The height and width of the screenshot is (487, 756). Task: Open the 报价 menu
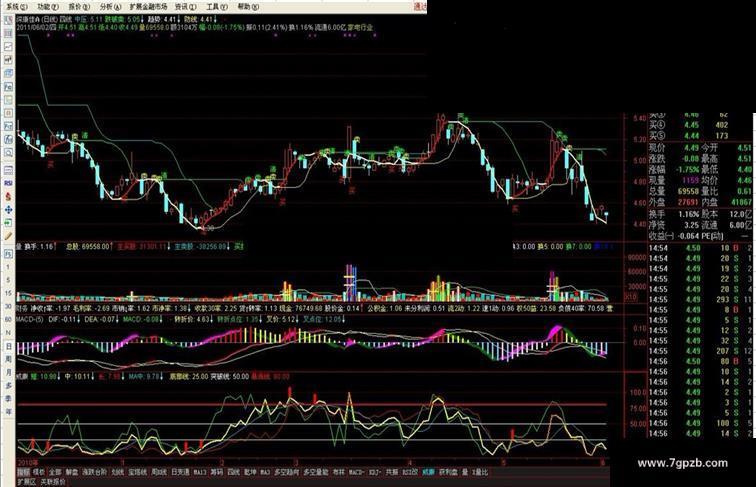(79, 7)
